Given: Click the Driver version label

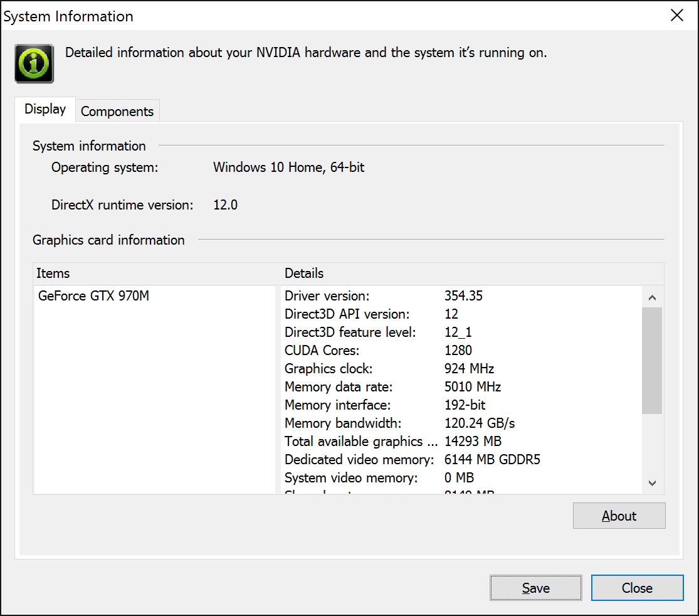Looking at the screenshot, I should pyautogui.click(x=327, y=295).
